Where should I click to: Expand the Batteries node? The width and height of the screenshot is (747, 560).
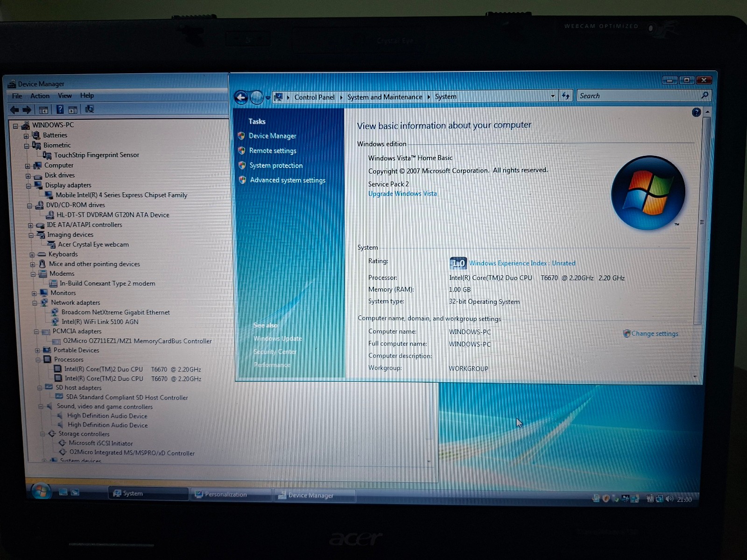(26, 136)
